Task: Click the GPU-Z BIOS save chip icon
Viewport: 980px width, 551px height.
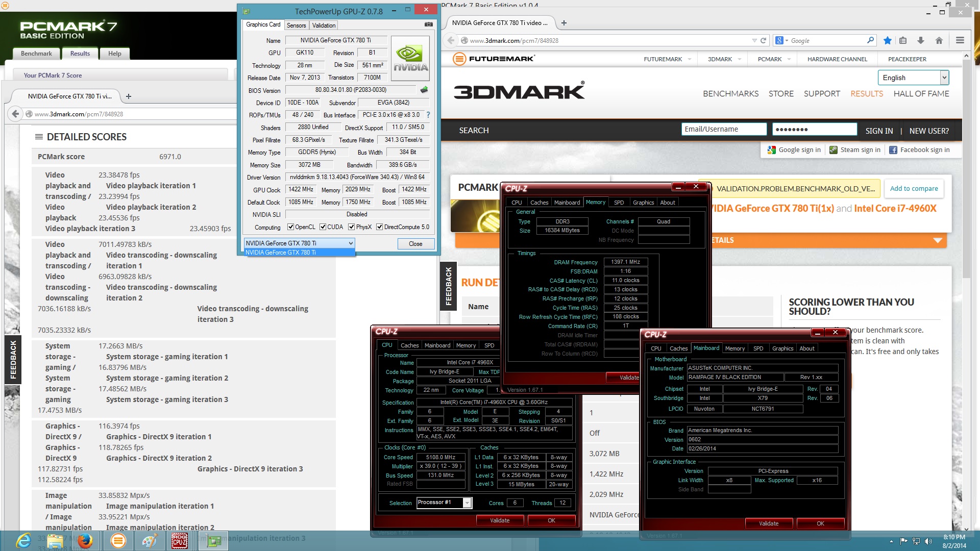Action: tap(424, 90)
